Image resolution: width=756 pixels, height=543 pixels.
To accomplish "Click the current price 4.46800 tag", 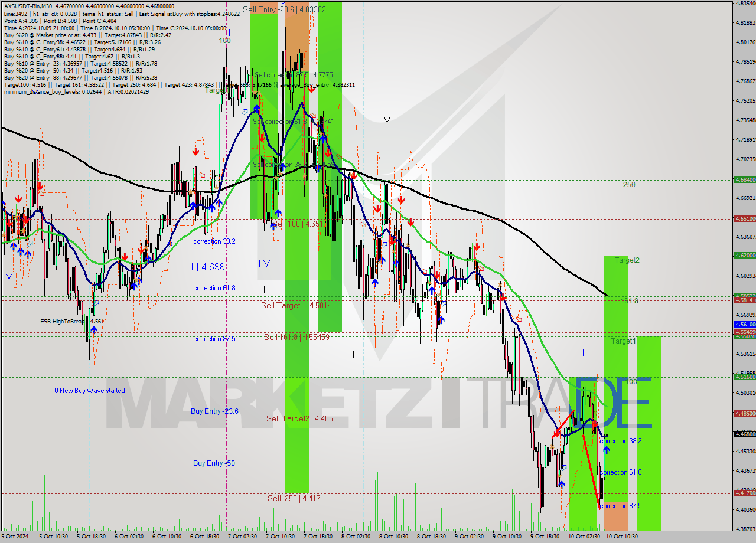I will point(744,434).
